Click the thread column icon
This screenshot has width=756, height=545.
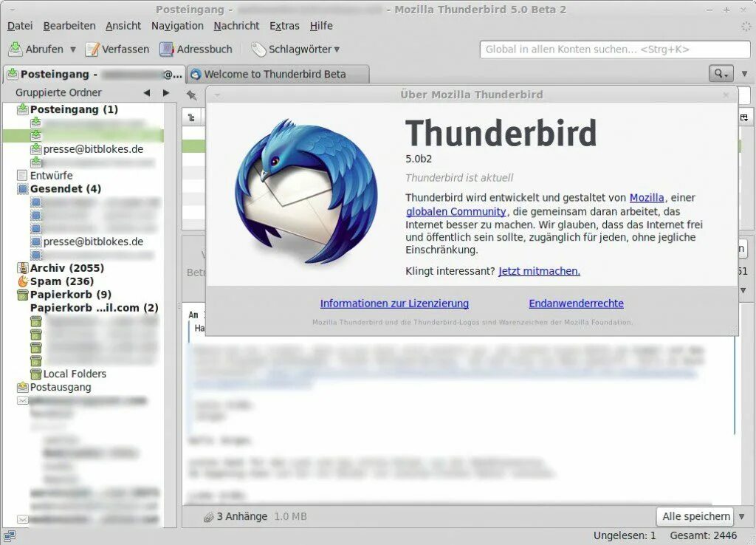coord(191,117)
